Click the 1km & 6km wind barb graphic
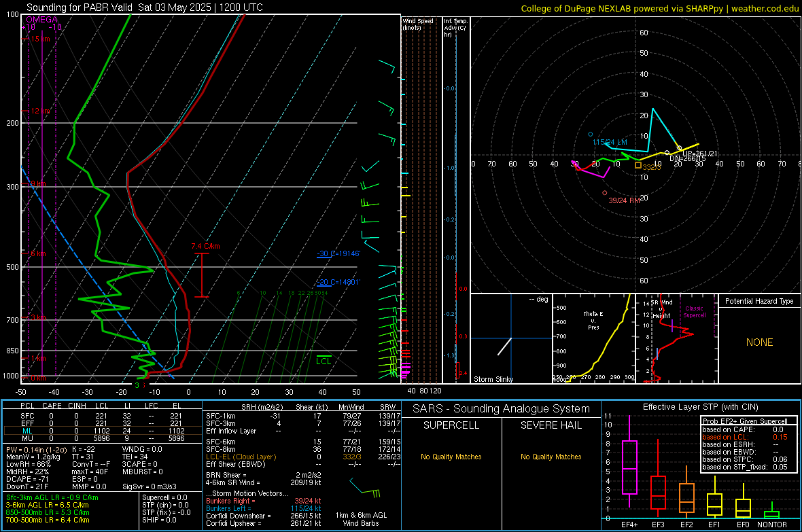Image resolution: width=802 pixels, height=532 pixels. pyautogui.click(x=365, y=489)
